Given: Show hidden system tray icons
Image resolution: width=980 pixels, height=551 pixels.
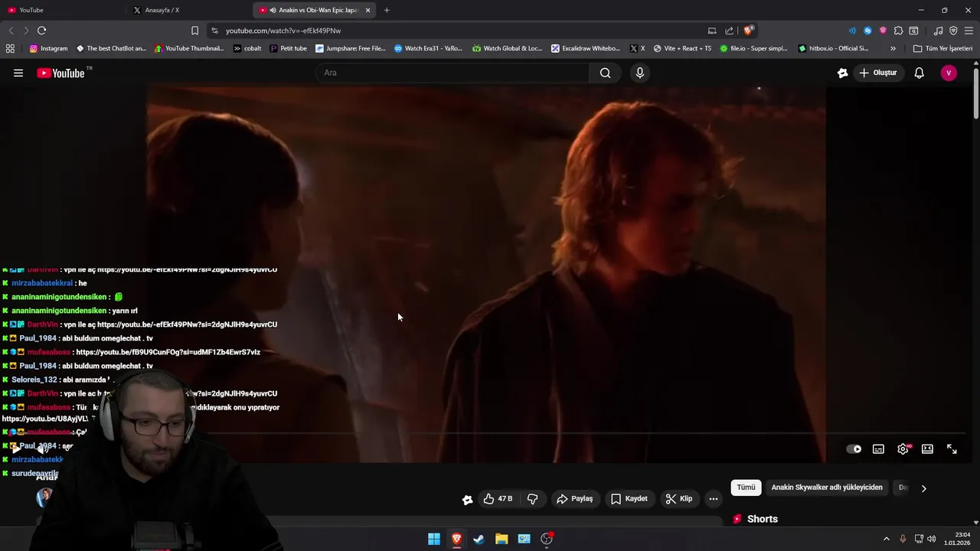Looking at the screenshot, I should [887, 539].
